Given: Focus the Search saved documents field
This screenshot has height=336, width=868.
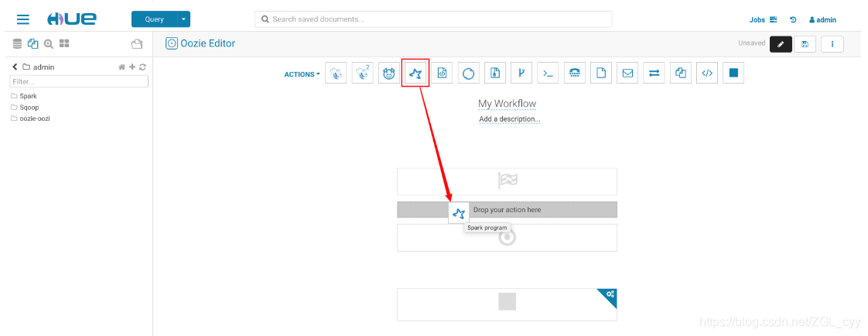Looking at the screenshot, I should tap(433, 19).
